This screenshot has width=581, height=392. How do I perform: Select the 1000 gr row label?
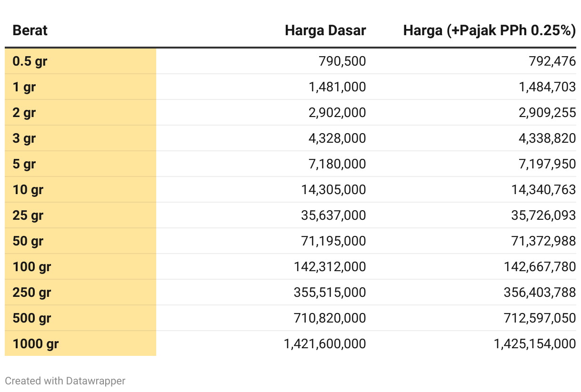point(80,343)
